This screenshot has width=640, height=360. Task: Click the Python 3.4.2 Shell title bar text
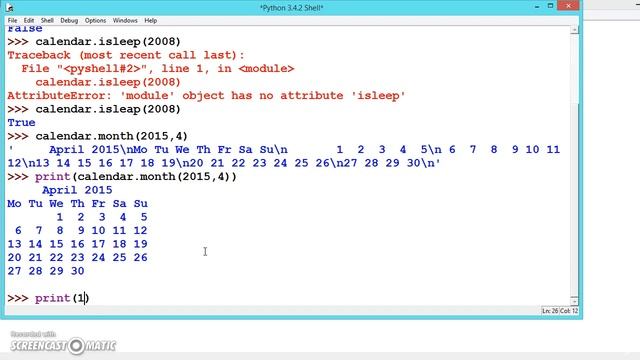coord(291,8)
